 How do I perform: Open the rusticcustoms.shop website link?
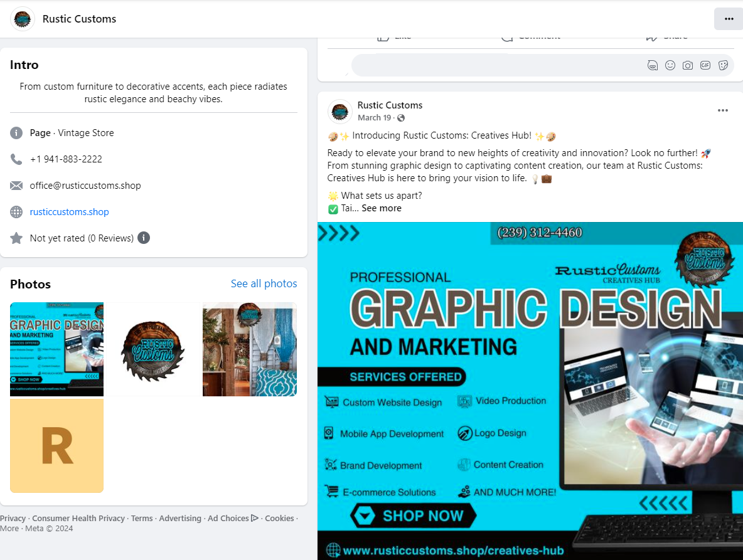click(69, 211)
